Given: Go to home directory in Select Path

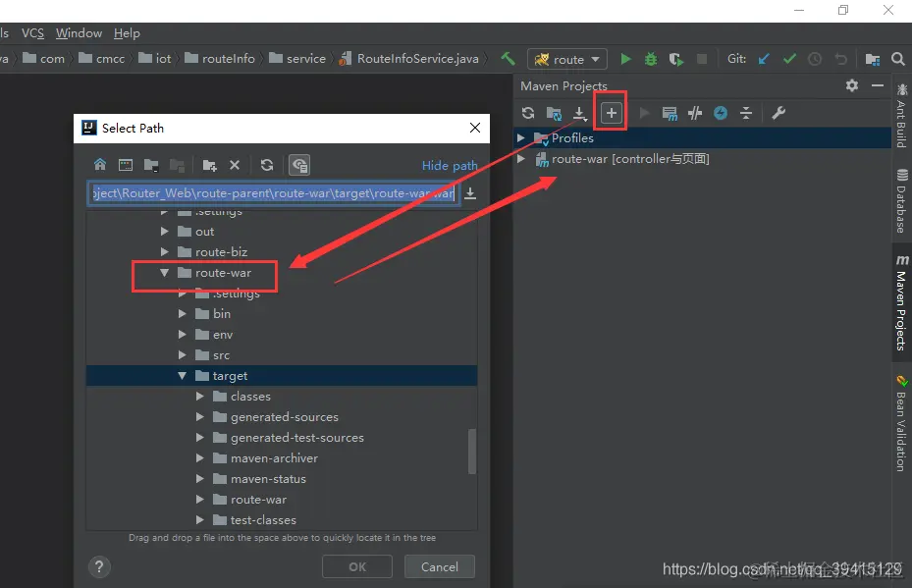Looking at the screenshot, I should click(100, 165).
